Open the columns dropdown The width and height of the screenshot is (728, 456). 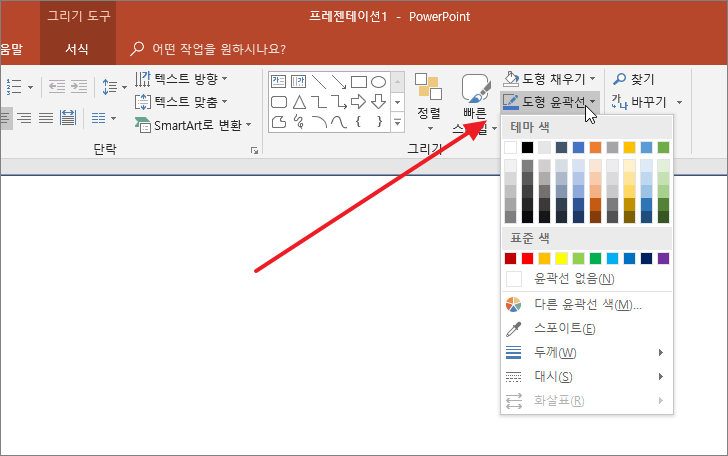tap(104, 118)
